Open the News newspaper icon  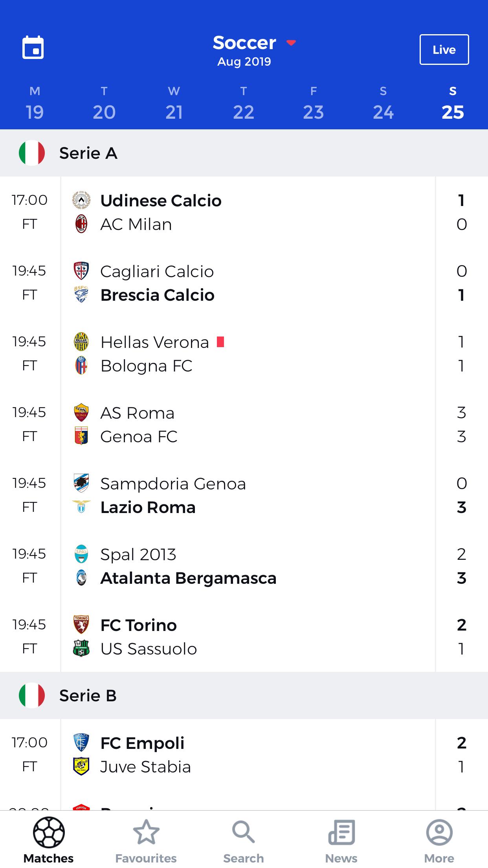click(341, 832)
